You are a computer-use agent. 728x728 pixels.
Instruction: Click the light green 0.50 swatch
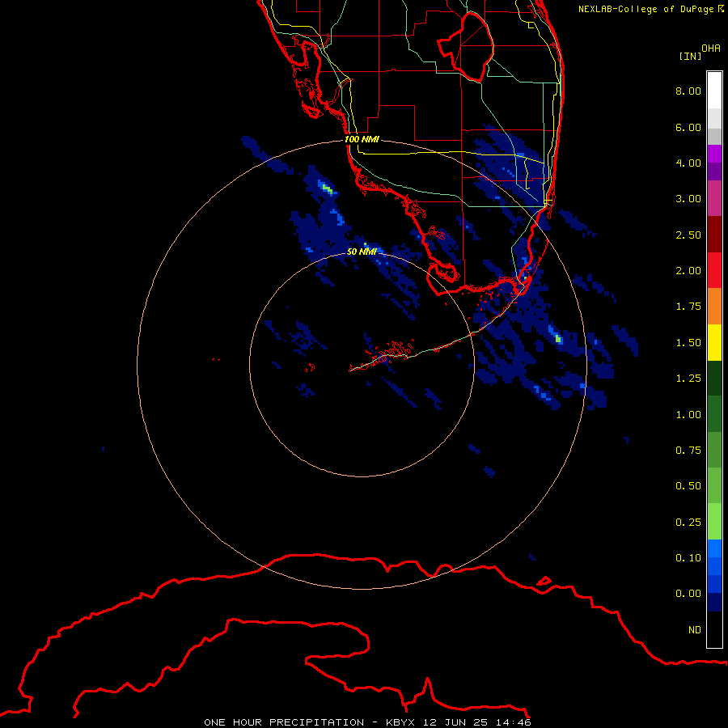(x=714, y=485)
